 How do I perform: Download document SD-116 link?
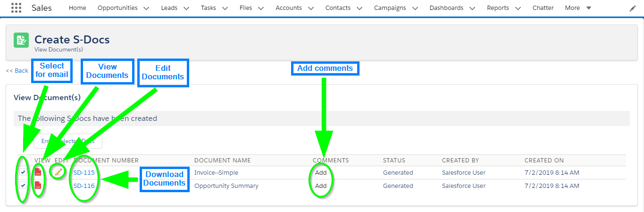tap(84, 186)
